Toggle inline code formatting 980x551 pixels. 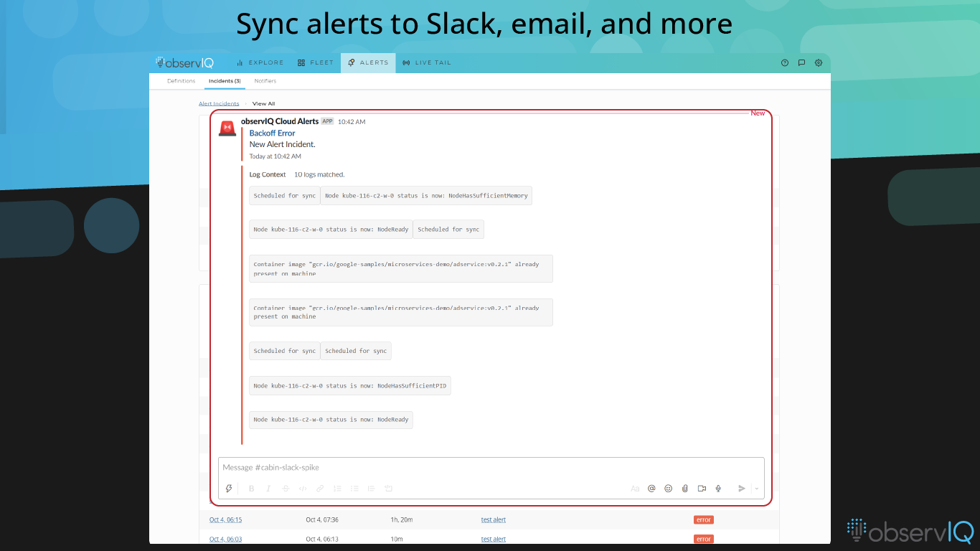pyautogui.click(x=303, y=489)
